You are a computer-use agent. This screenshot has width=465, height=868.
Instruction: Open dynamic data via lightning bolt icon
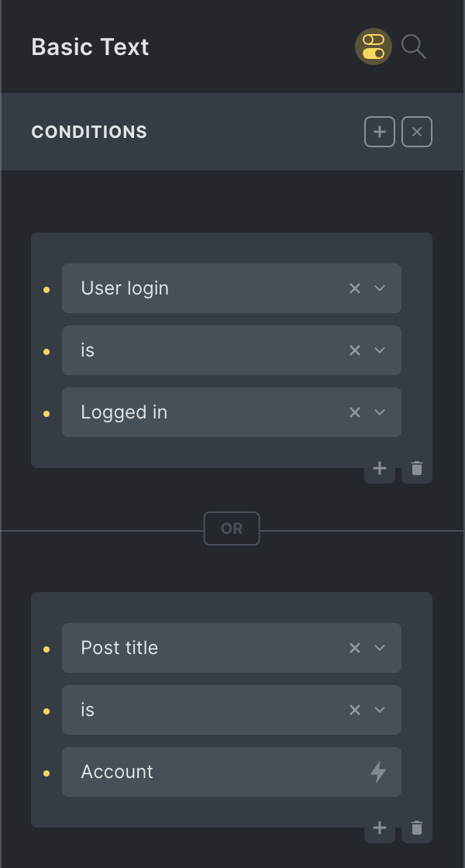point(378,772)
